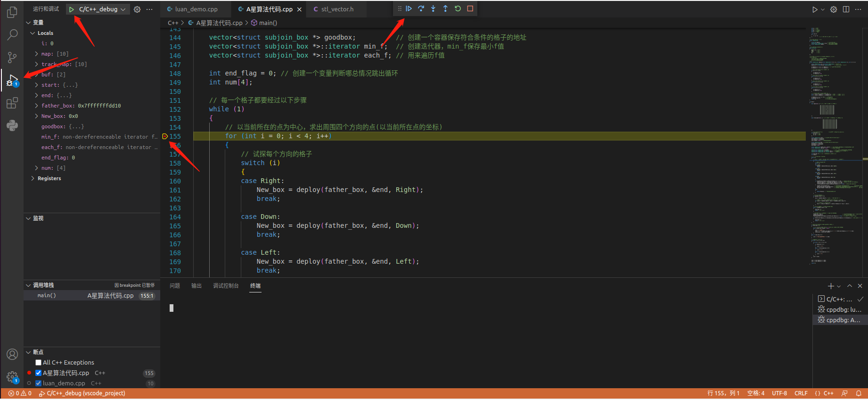
Task: Restart the debug session
Action: [458, 8]
